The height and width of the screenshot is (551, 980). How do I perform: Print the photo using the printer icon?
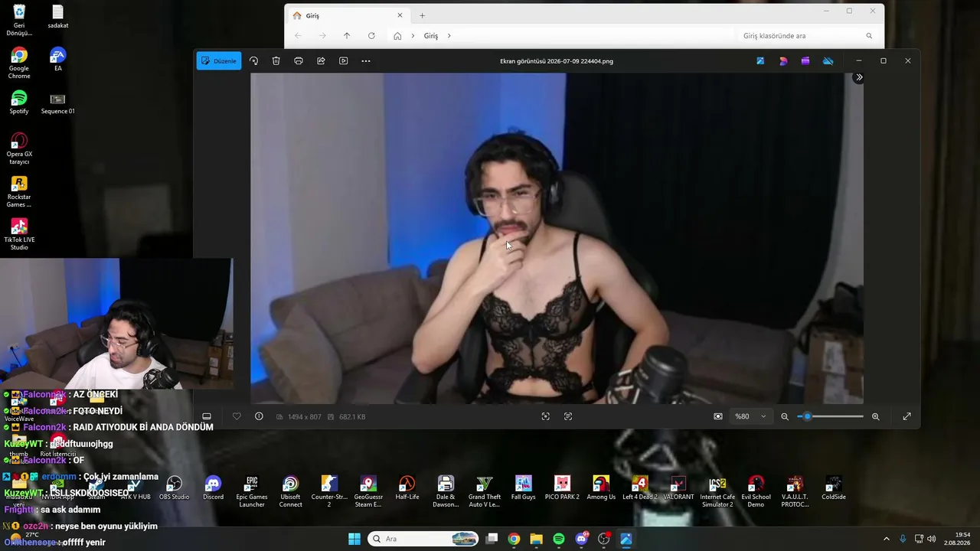(x=299, y=61)
